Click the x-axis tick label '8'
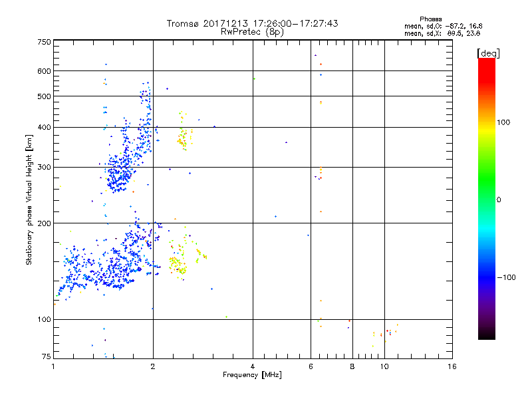The width and height of the screenshot is (532, 399). pyautogui.click(x=352, y=366)
